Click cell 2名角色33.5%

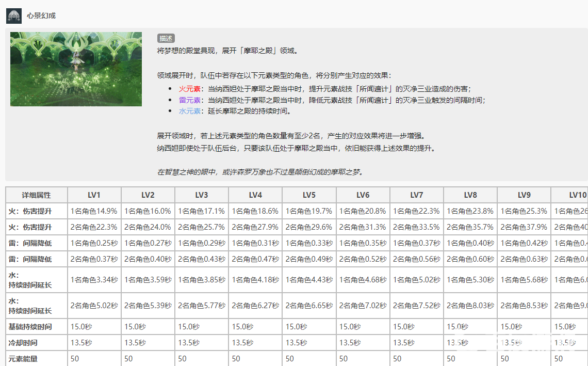click(417, 227)
